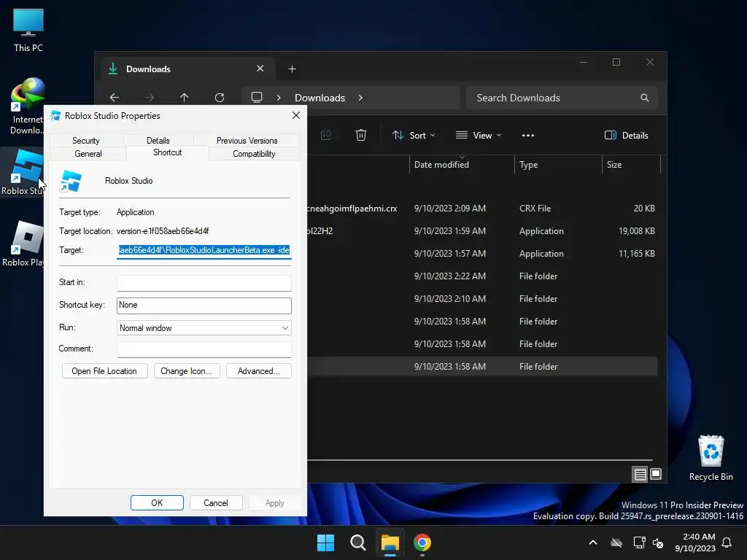Screen dimensions: 747x560
Task: Select Internet Download Manager desktop shortcut
Action: tap(27, 106)
